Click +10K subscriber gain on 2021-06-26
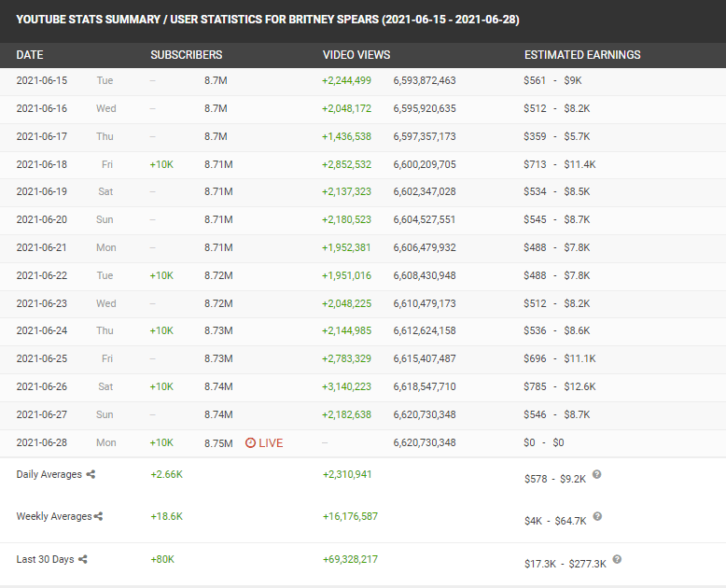The height and width of the screenshot is (588, 726). [x=161, y=386]
